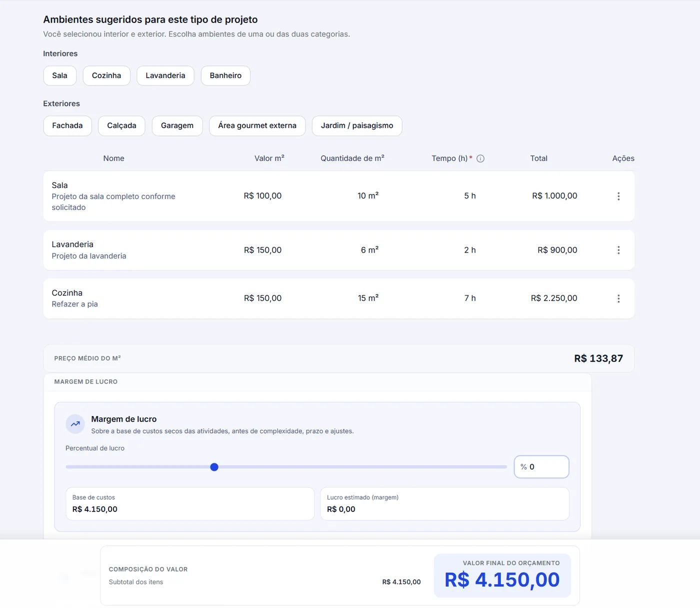The width and height of the screenshot is (700, 608).
Task: Click the Percentual de lucro slider track
Action: coord(286,467)
